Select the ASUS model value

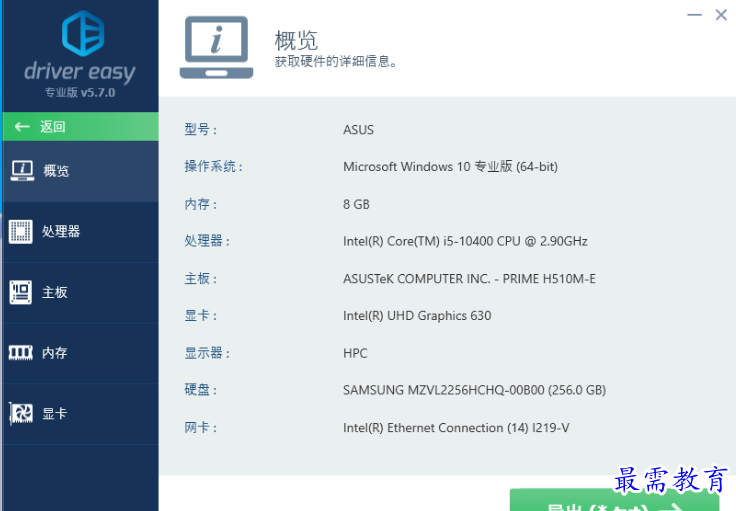[x=358, y=130]
